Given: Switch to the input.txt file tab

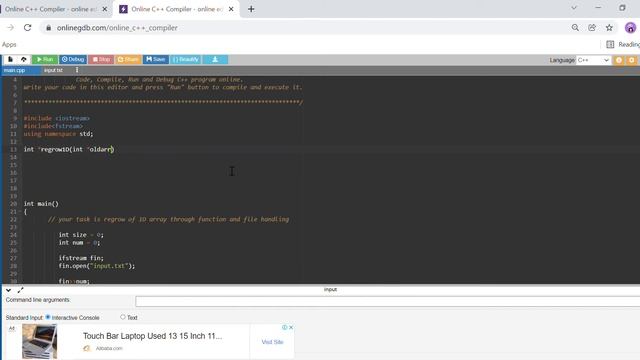Looking at the screenshot, I should pyautogui.click(x=53, y=70).
